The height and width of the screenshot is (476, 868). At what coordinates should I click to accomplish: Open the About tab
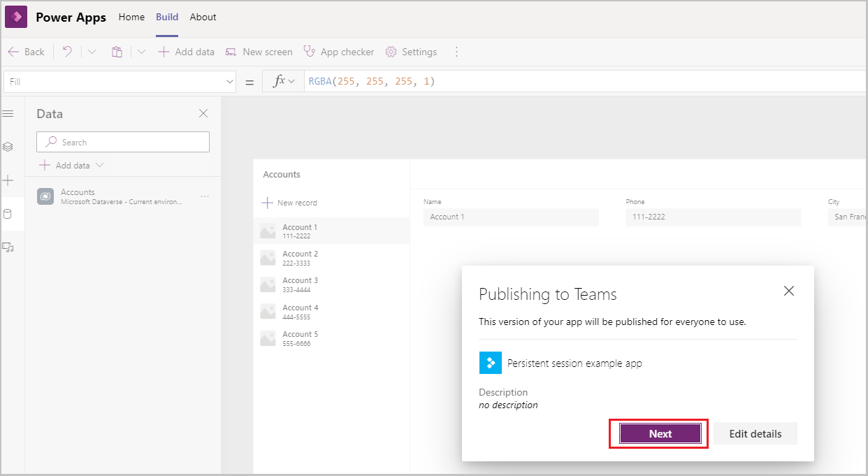203,17
